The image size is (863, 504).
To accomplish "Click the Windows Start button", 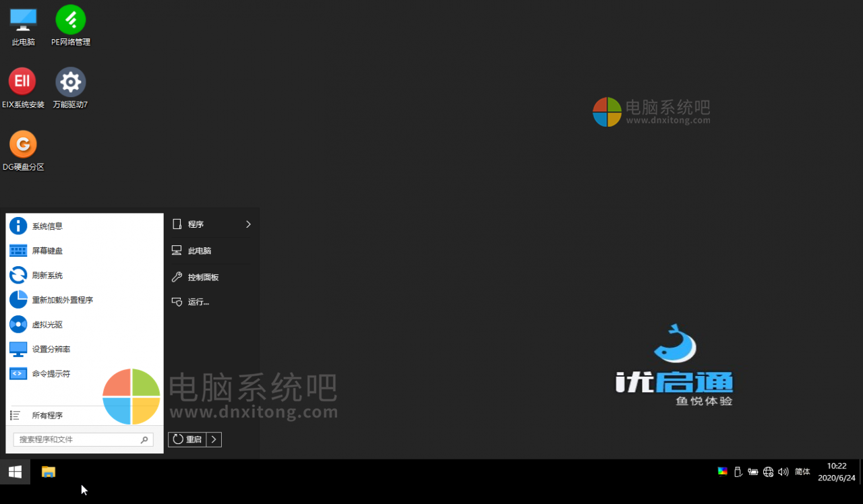I will 15,472.
